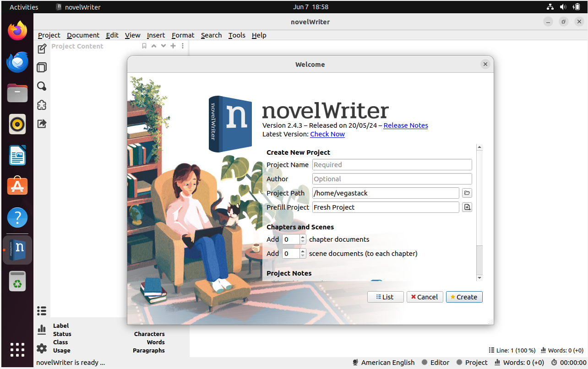This screenshot has height=369, width=588.
Task: Click the List button
Action: click(385, 297)
